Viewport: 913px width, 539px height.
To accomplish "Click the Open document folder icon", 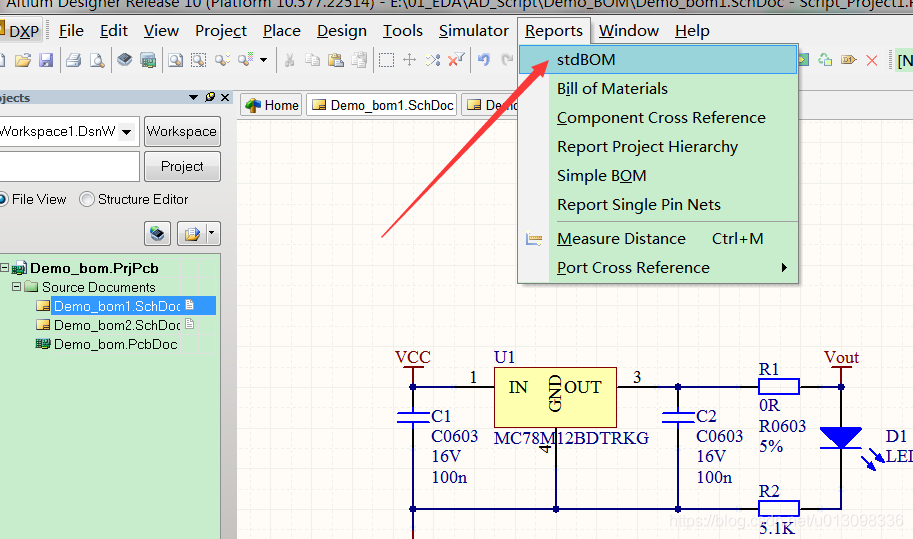I will click(23, 61).
